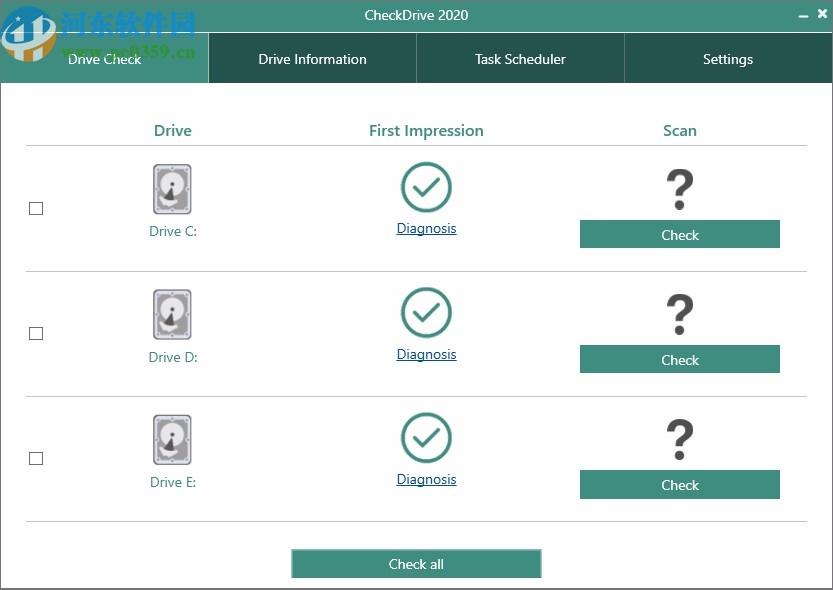Viewport: 833px width, 590px height.
Task: Open the Task Scheduler tab
Action: 520,58
